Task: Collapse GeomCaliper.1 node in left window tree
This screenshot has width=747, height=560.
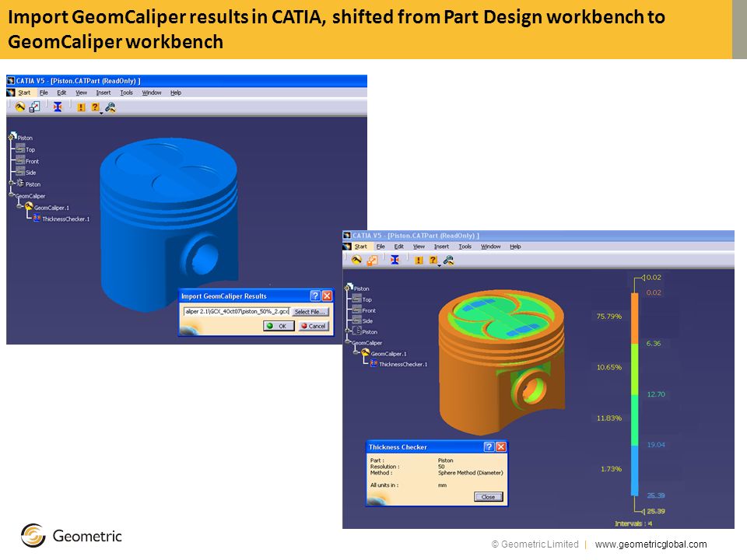Action: pyautogui.click(x=19, y=206)
